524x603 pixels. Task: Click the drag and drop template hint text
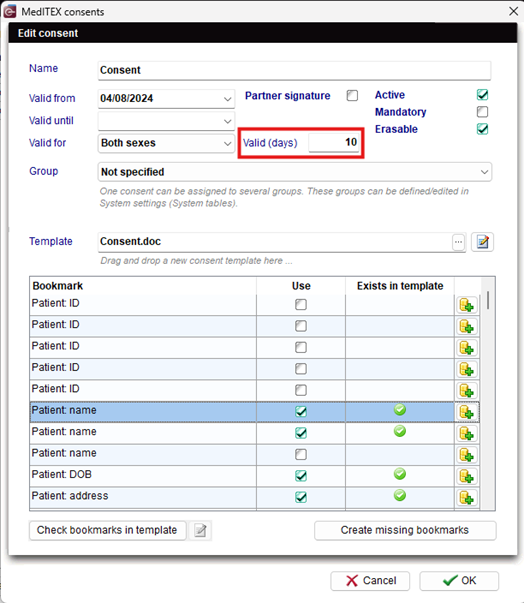(x=196, y=261)
